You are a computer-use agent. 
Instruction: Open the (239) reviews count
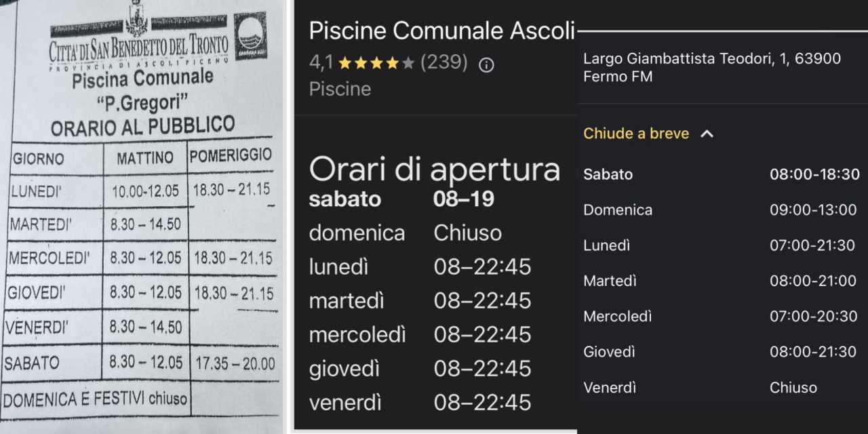coord(444,63)
